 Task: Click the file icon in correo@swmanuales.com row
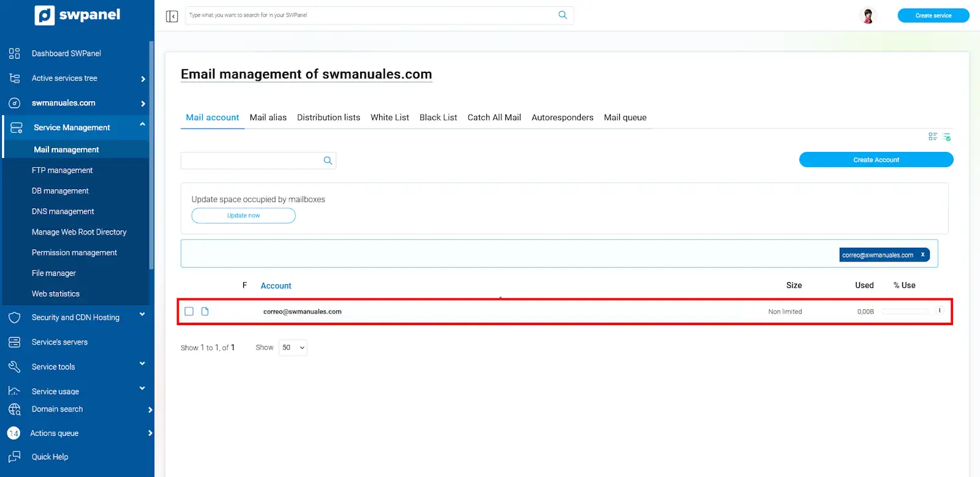(x=205, y=311)
